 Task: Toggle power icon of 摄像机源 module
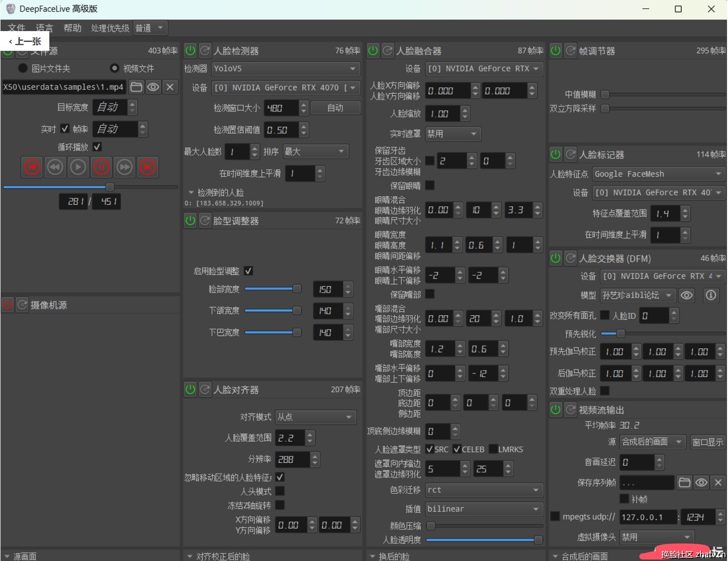point(8,305)
